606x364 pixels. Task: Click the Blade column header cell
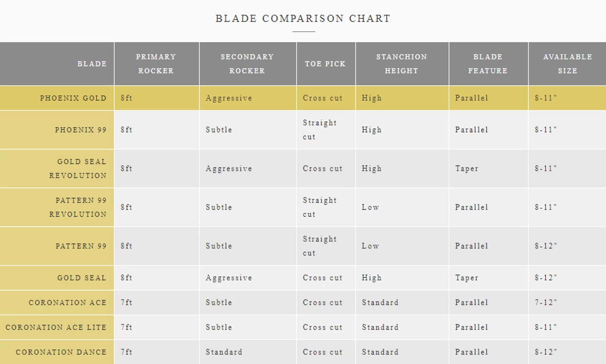(92, 64)
